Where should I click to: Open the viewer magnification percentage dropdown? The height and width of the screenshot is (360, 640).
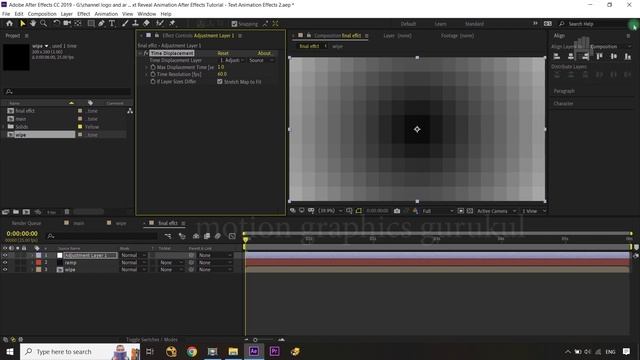pyautogui.click(x=330, y=211)
